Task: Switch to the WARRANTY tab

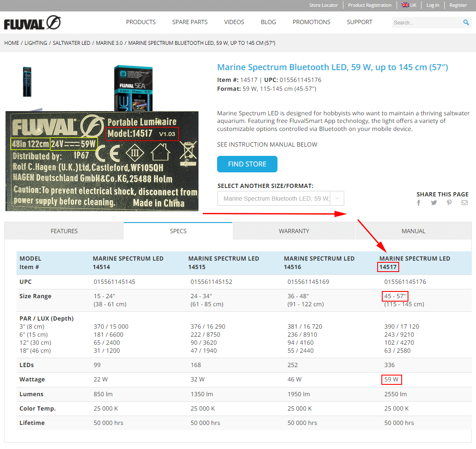Action: pyautogui.click(x=294, y=231)
